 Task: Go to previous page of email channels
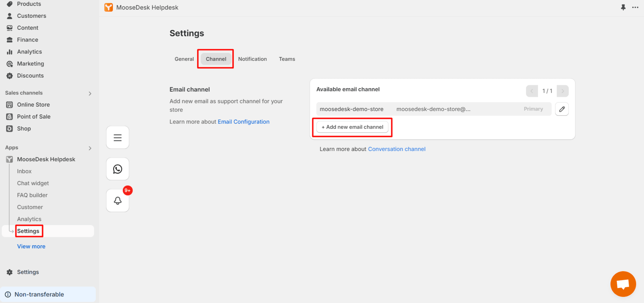(532, 91)
